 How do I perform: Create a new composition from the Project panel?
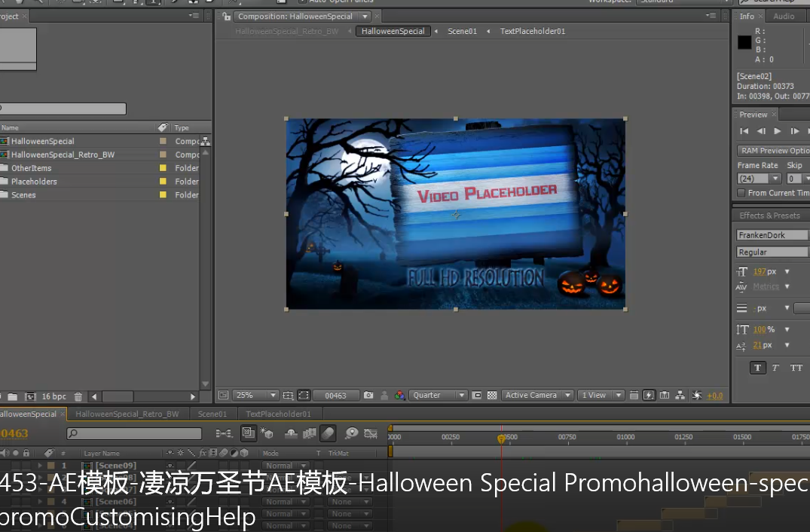pyautogui.click(x=30, y=396)
